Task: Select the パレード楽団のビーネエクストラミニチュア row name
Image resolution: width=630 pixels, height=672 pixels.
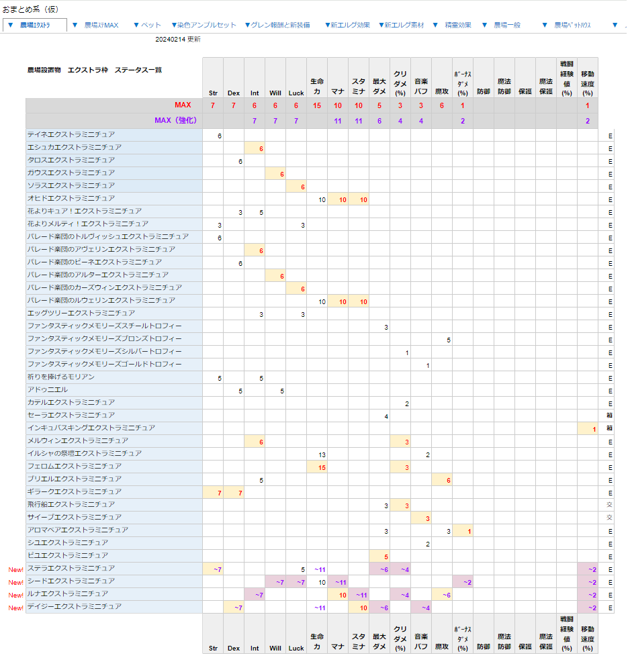Action: click(x=95, y=262)
